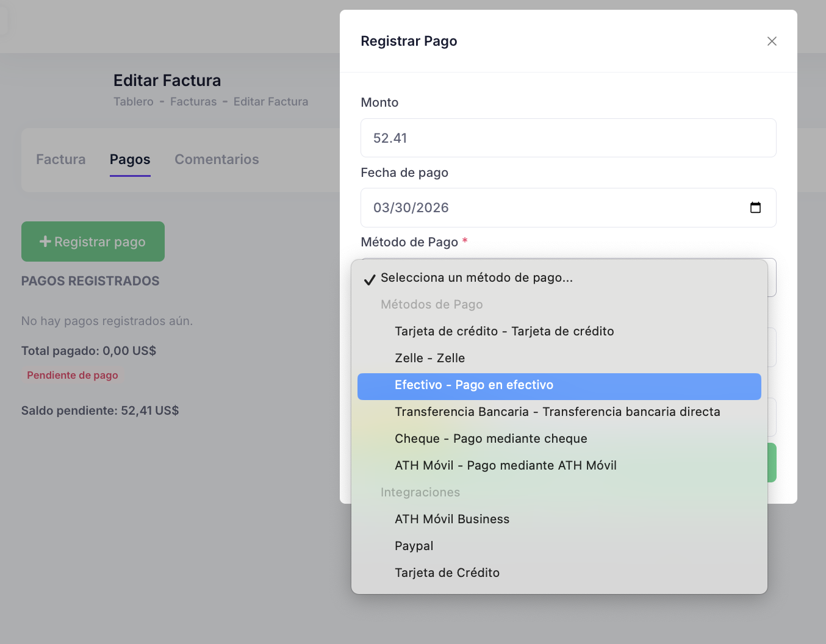The height and width of the screenshot is (644, 826).
Task: Select Cheque - Pago mediante cheque
Action: tap(490, 438)
